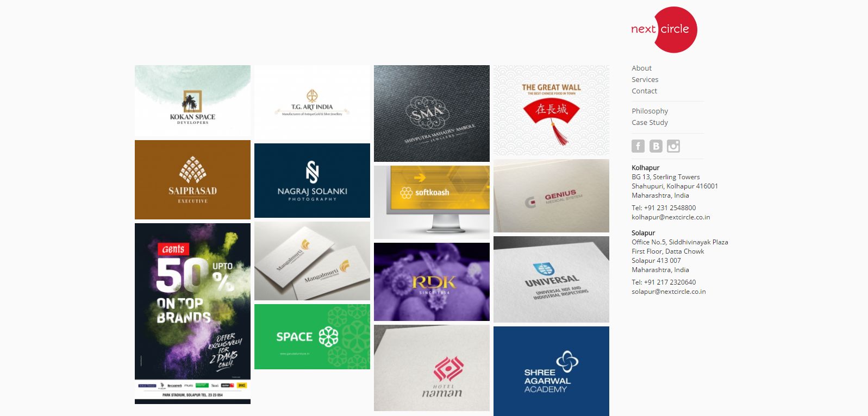Open the Philosophy link
868x416 pixels.
click(650, 111)
